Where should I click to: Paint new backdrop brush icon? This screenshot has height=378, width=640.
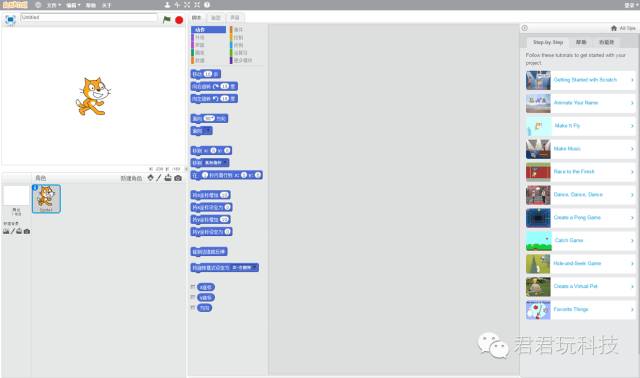tap(13, 231)
